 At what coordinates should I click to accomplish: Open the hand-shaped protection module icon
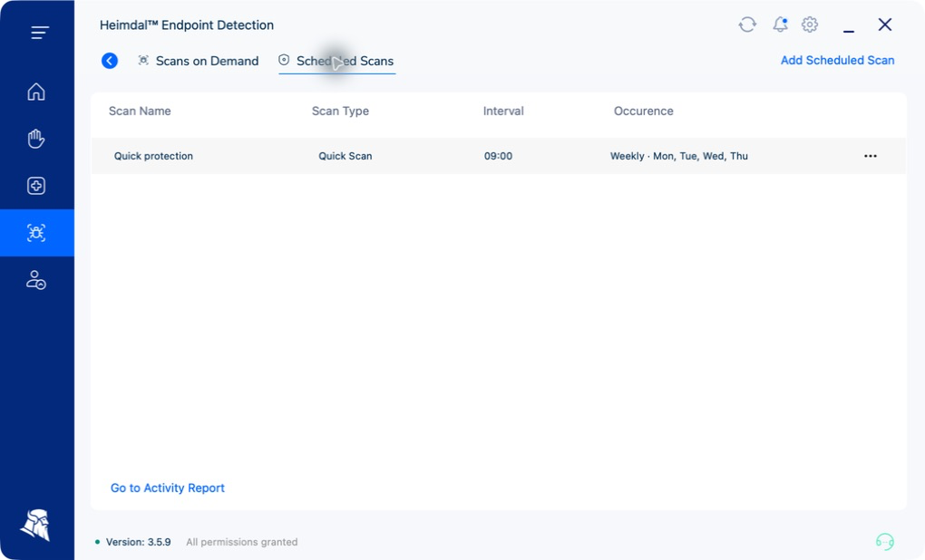[x=36, y=139]
